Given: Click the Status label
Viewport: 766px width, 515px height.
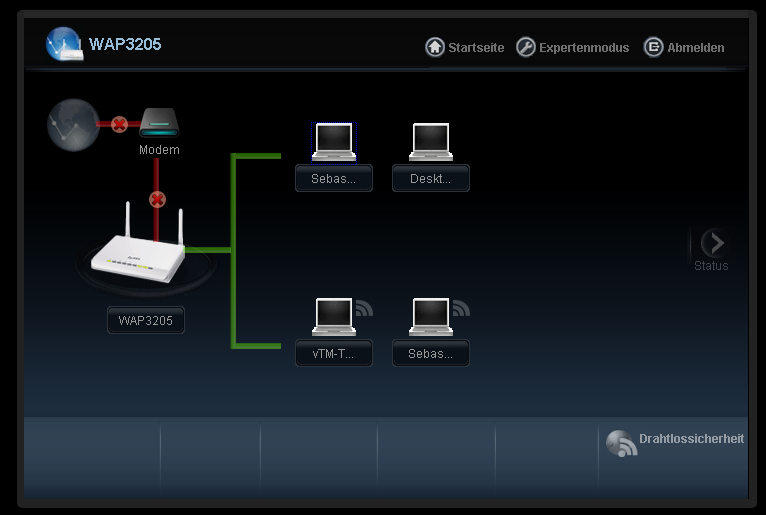Looking at the screenshot, I should point(711,266).
